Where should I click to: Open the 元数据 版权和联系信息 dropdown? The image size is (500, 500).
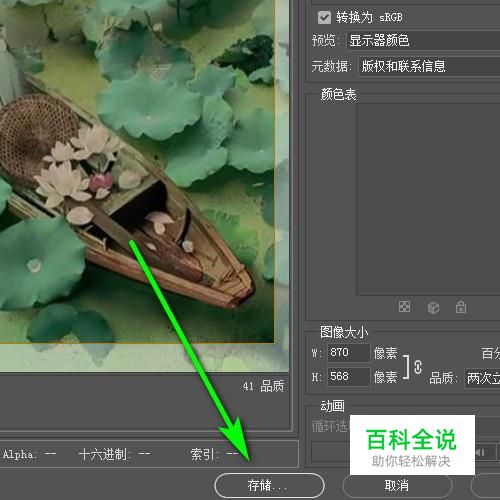[429, 66]
